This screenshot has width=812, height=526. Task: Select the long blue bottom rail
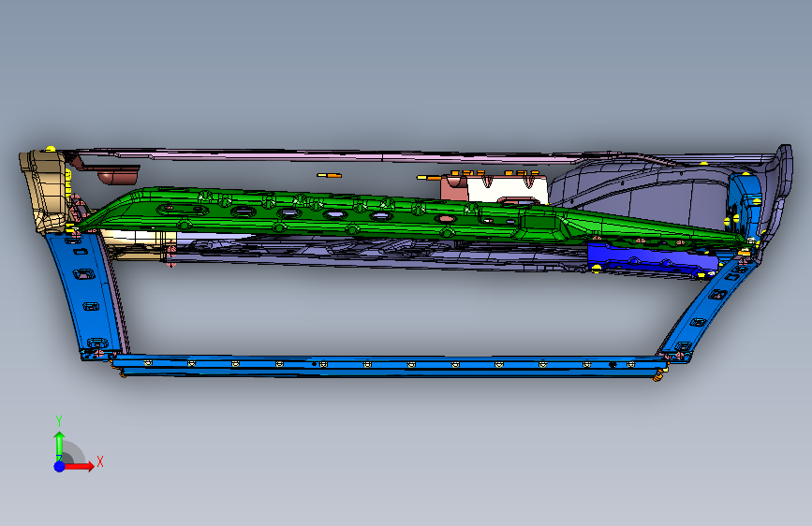pyautogui.click(x=389, y=365)
